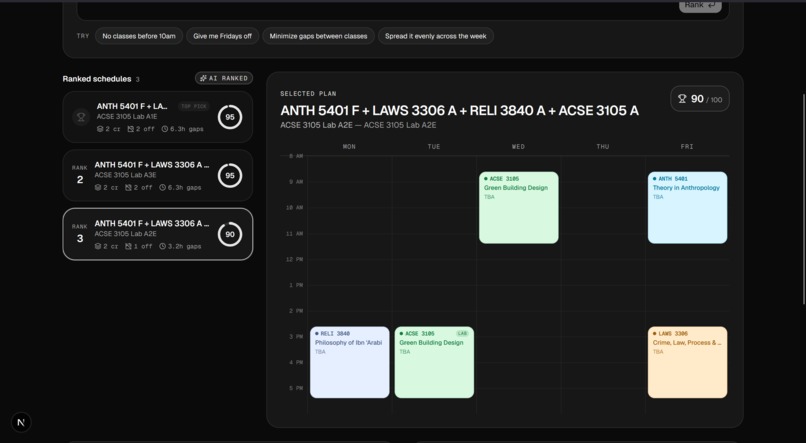Click credits icon on rank 2 card
Screen dimensions: 806x443
point(98,188)
